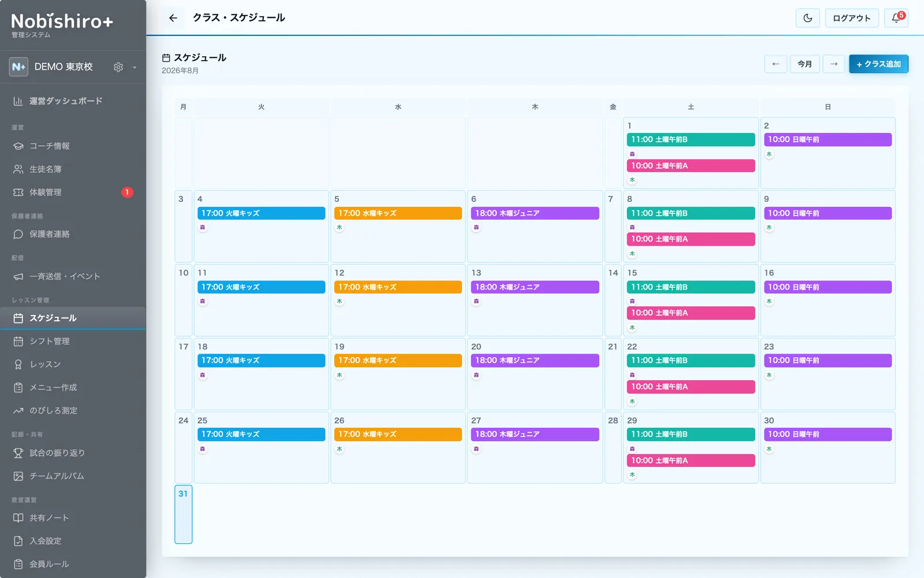Viewport: 924px width, 578px height.
Task: Click + クラス追加 button
Action: coord(878,64)
